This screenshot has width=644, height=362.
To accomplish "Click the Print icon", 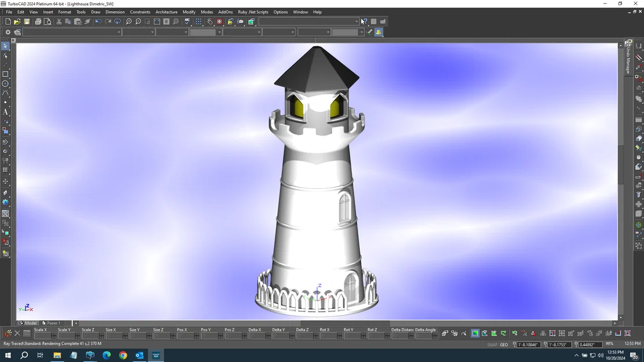I will coord(37,21).
